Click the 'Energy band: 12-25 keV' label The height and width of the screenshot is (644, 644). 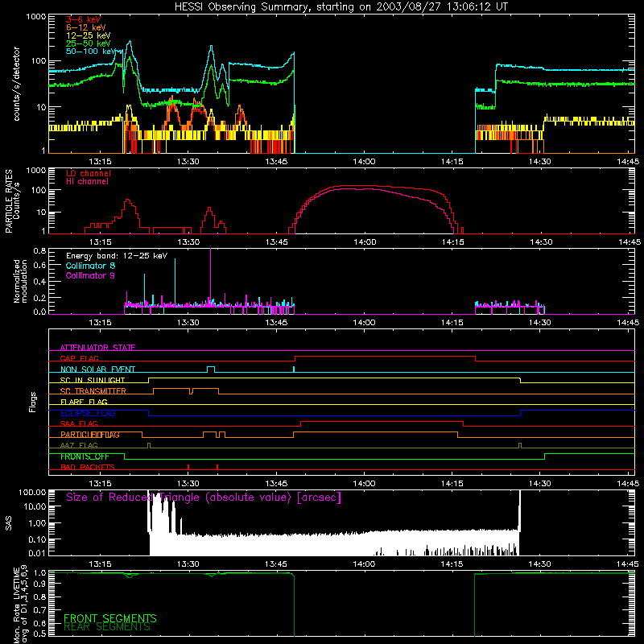[117, 256]
